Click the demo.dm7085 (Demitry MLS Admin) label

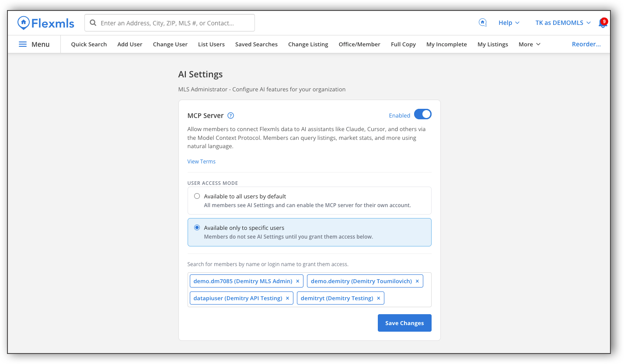243,281
